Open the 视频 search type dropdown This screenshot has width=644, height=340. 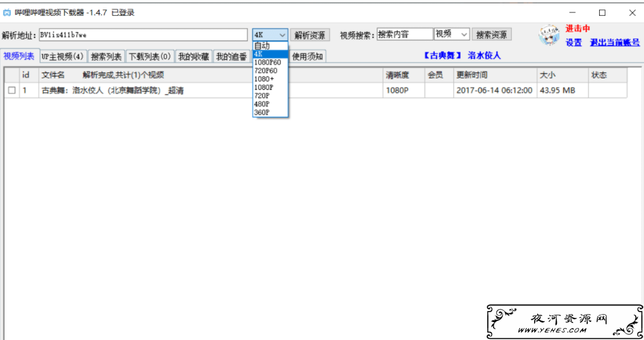(x=452, y=35)
